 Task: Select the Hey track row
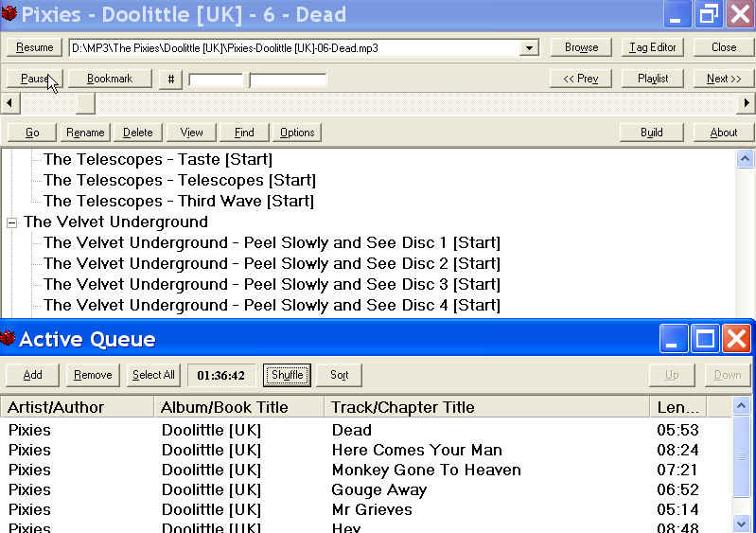click(x=365, y=526)
